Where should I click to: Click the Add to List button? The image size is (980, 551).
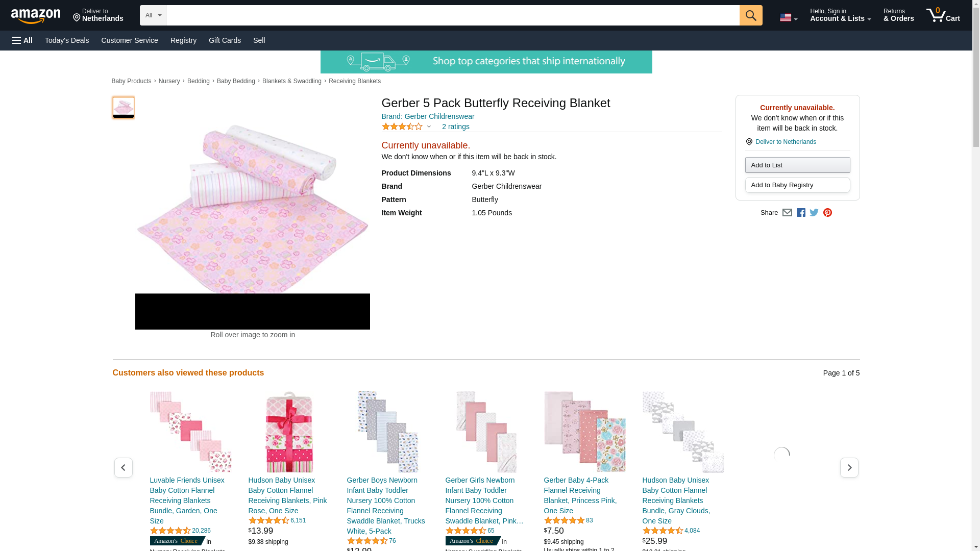pos(797,165)
